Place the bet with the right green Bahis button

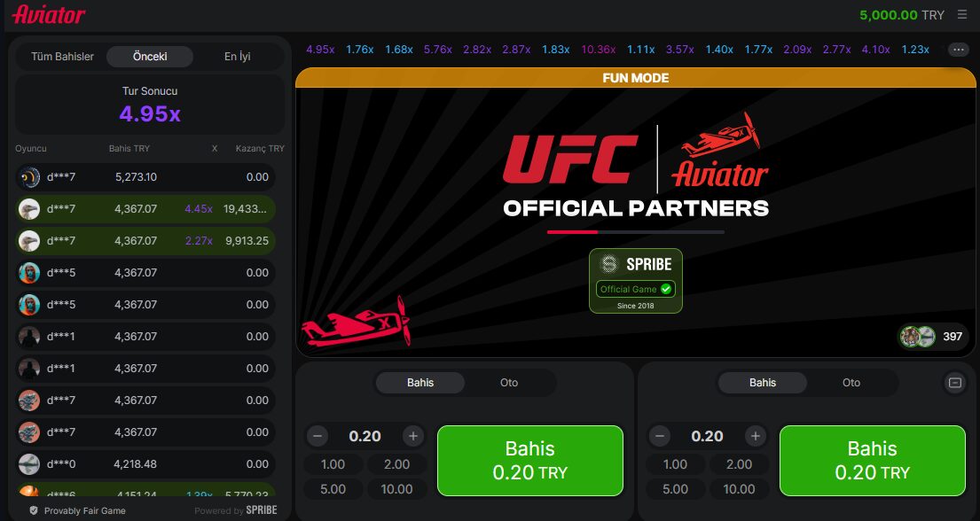point(873,461)
